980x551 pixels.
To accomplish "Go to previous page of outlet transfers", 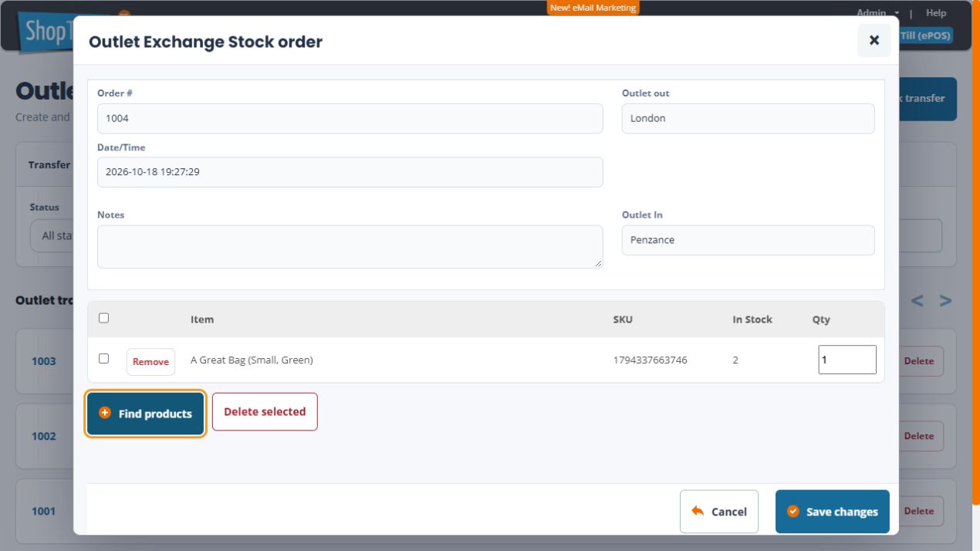I will [x=917, y=301].
